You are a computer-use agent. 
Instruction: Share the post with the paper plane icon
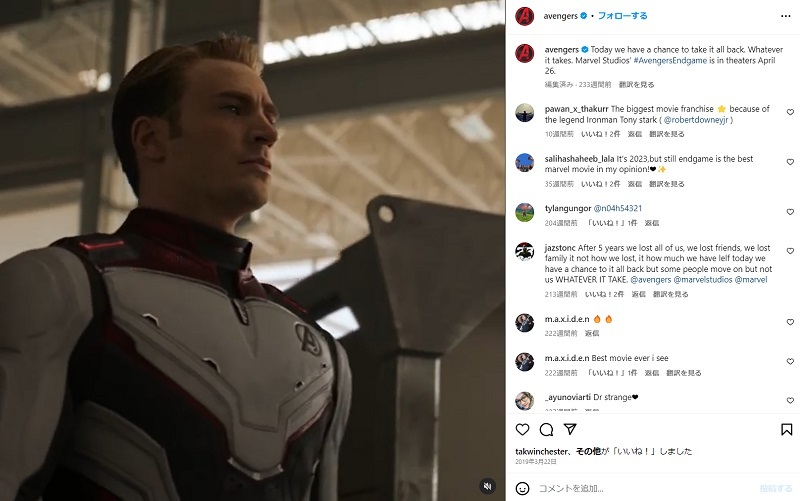(x=570, y=429)
